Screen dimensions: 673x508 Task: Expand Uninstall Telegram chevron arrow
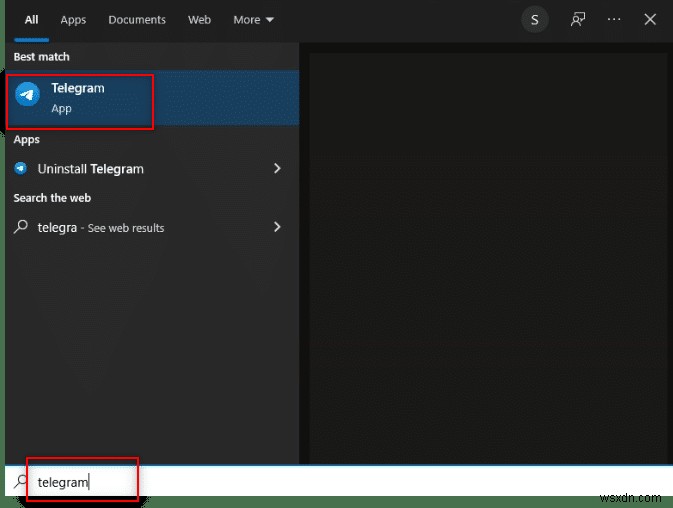click(277, 168)
